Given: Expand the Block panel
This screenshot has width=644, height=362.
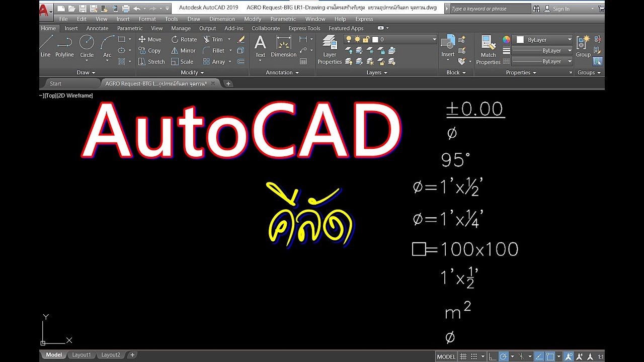Looking at the screenshot, I should (x=456, y=72).
